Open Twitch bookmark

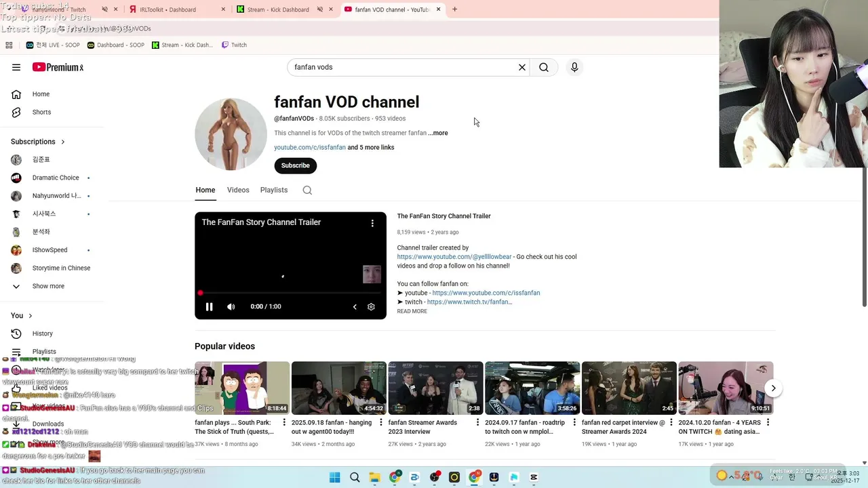(x=234, y=45)
